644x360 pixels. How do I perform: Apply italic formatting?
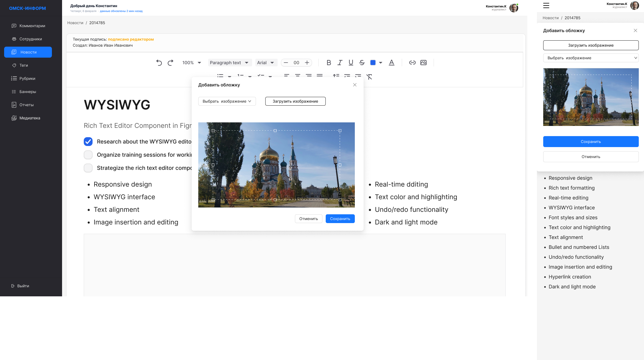(x=340, y=63)
